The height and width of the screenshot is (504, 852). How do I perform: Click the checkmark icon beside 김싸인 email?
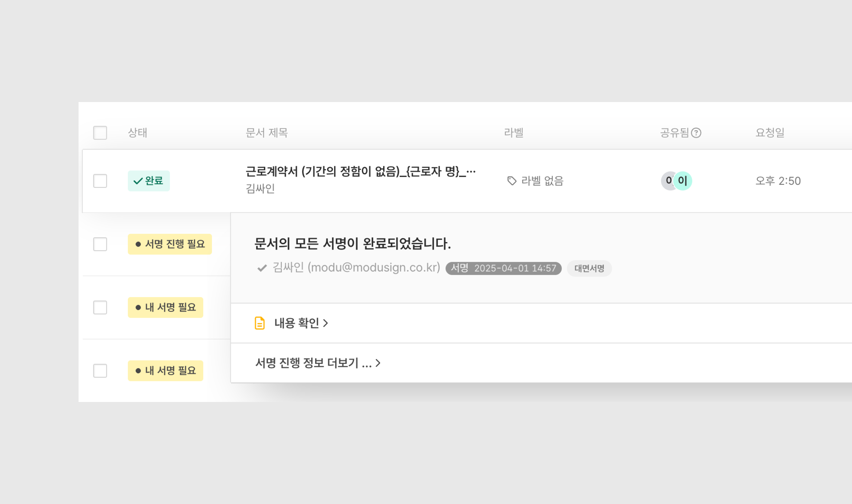(262, 268)
